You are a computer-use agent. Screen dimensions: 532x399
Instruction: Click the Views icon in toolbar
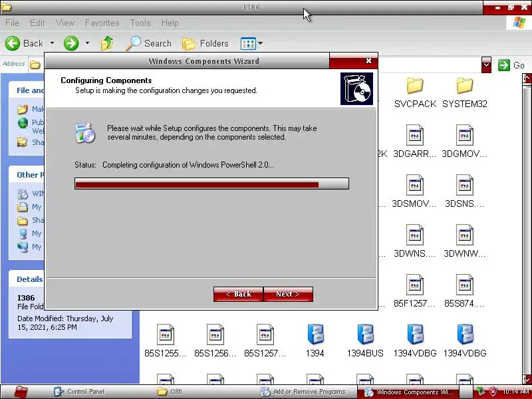pos(248,43)
